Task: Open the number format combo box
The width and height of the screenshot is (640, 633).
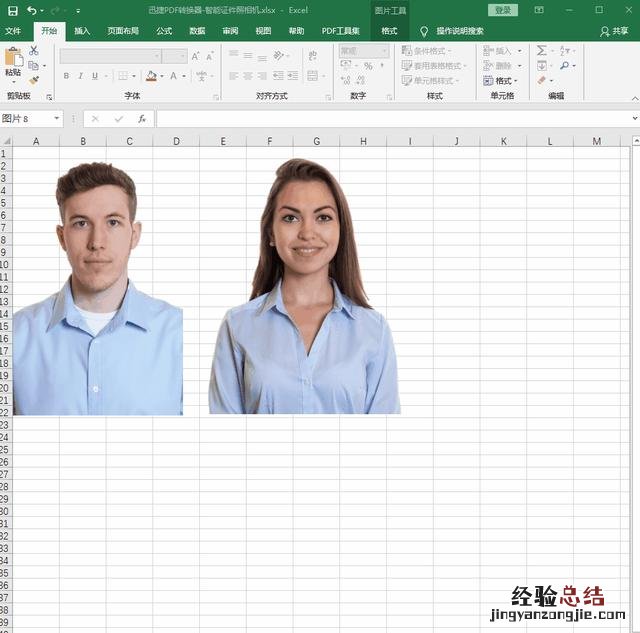Action: pos(364,51)
